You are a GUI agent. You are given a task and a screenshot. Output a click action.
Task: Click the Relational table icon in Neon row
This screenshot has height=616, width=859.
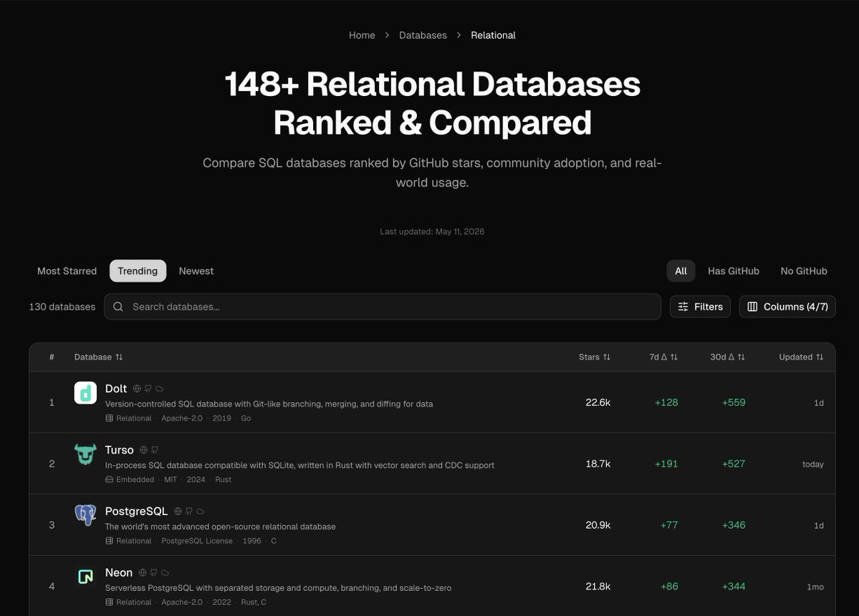tap(109, 602)
